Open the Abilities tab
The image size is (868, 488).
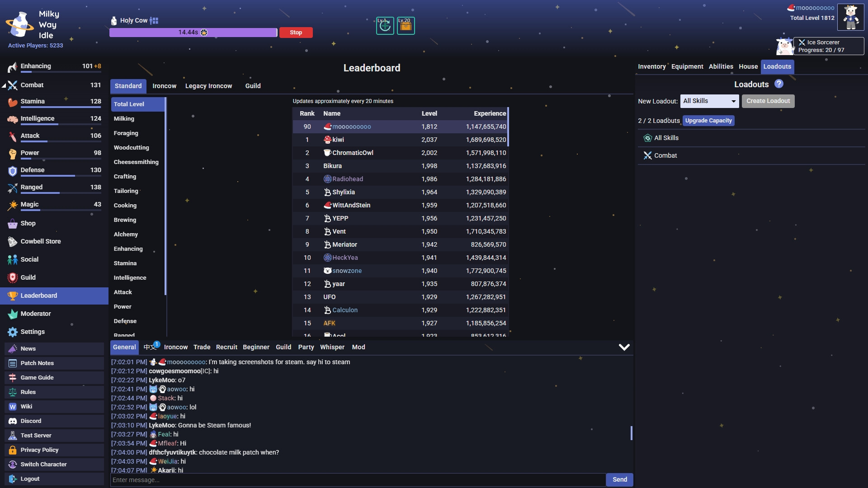coord(721,66)
